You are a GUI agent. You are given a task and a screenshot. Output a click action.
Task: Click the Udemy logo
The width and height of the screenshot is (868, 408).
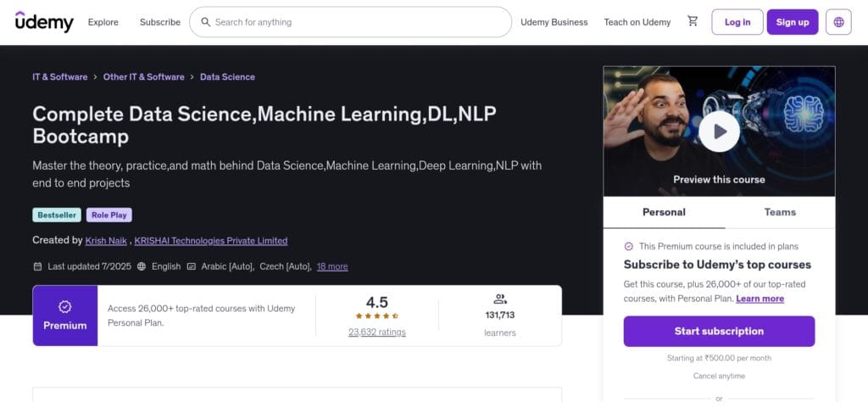pos(44,21)
